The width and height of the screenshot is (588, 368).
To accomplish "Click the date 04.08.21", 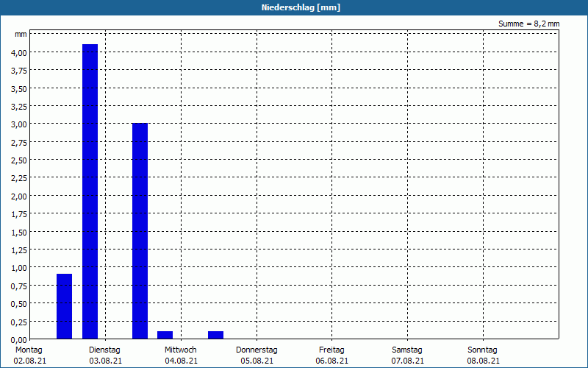I will coord(181,361).
